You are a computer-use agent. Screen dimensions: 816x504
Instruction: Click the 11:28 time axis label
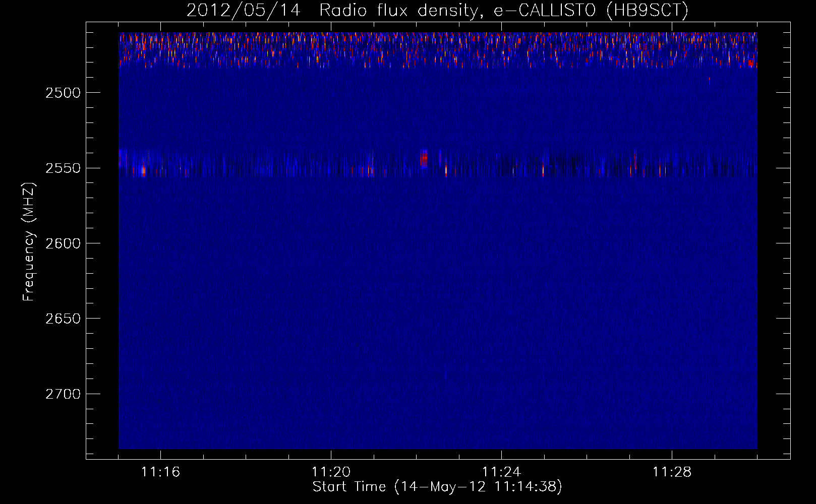coord(672,472)
